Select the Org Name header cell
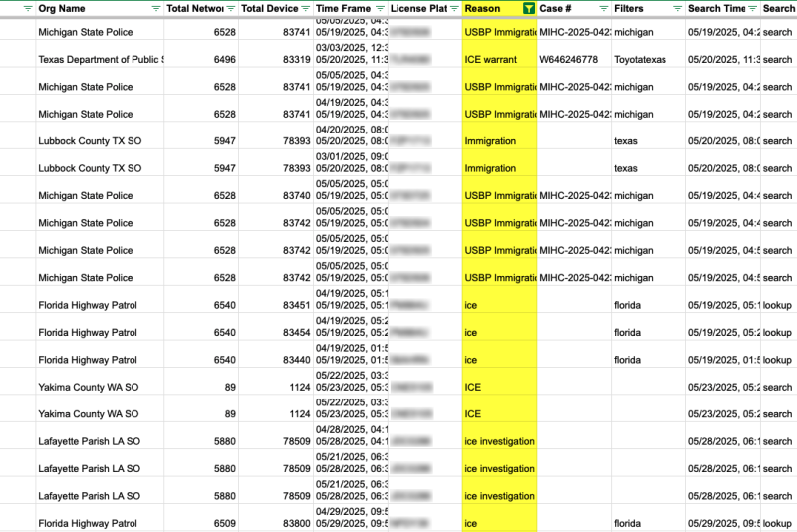 click(100, 9)
